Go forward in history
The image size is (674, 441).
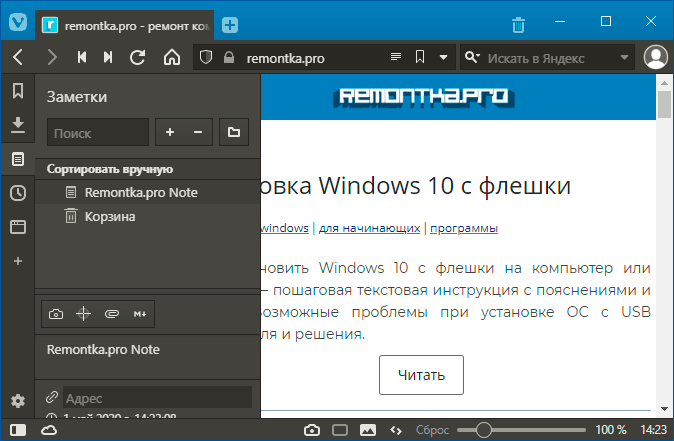click(x=52, y=57)
